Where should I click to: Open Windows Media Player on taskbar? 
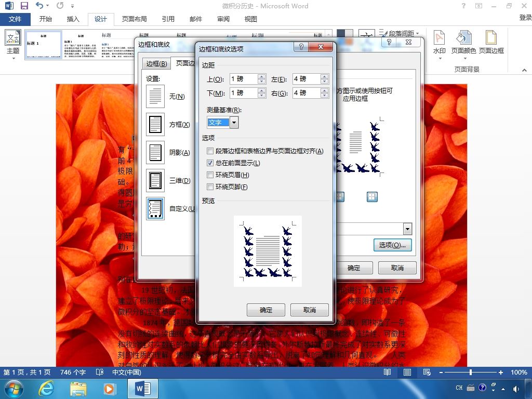[x=110, y=389]
